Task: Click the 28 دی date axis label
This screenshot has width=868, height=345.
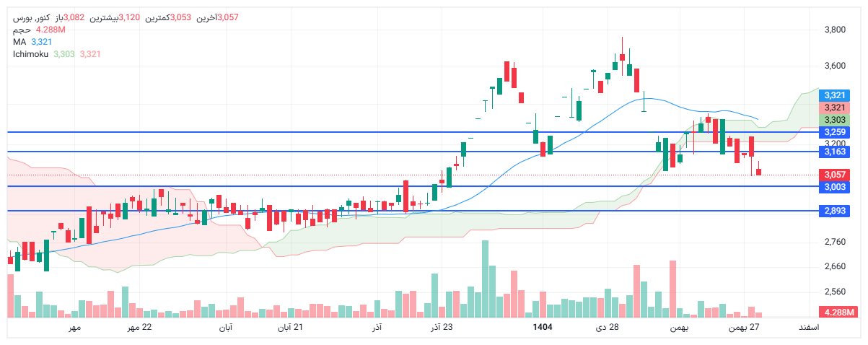Action: point(607,328)
